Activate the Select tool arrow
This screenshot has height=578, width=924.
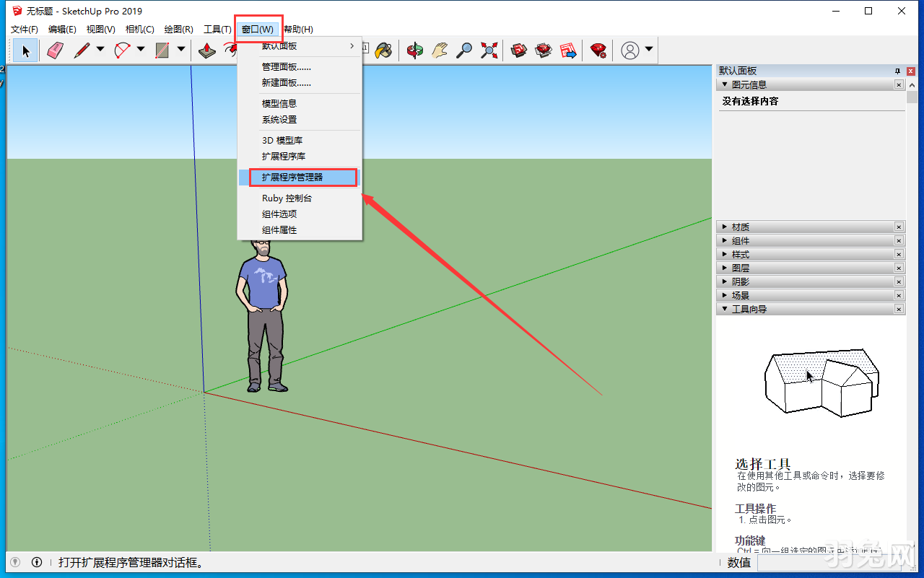[x=25, y=50]
